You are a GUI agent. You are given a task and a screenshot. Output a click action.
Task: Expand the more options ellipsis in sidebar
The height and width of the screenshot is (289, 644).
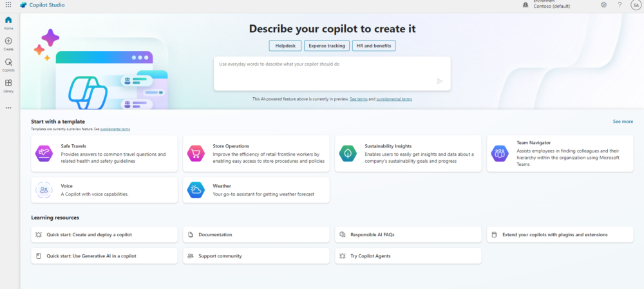click(x=8, y=107)
